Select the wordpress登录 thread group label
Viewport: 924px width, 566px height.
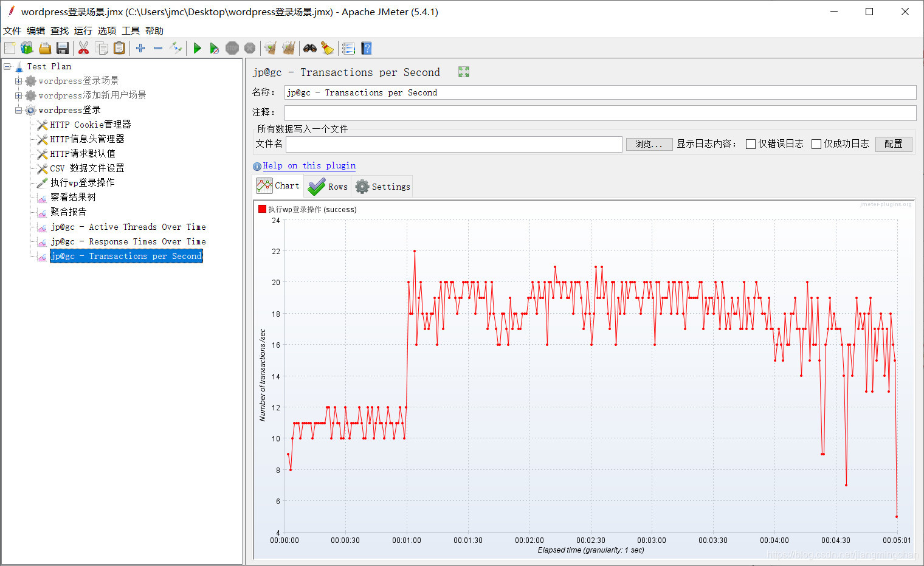point(69,110)
